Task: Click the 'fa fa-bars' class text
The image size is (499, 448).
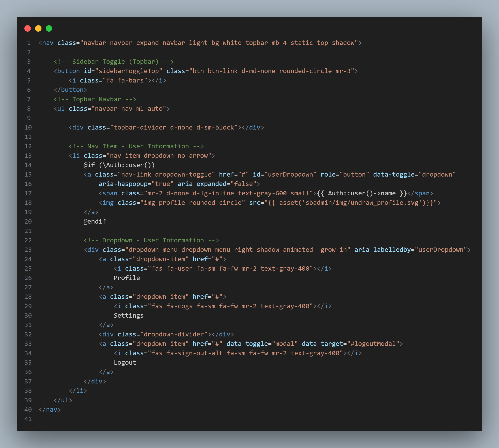Action: tap(125, 81)
